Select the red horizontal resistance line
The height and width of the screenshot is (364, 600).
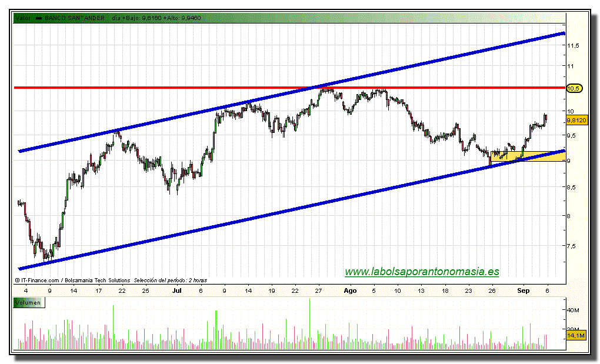point(176,88)
